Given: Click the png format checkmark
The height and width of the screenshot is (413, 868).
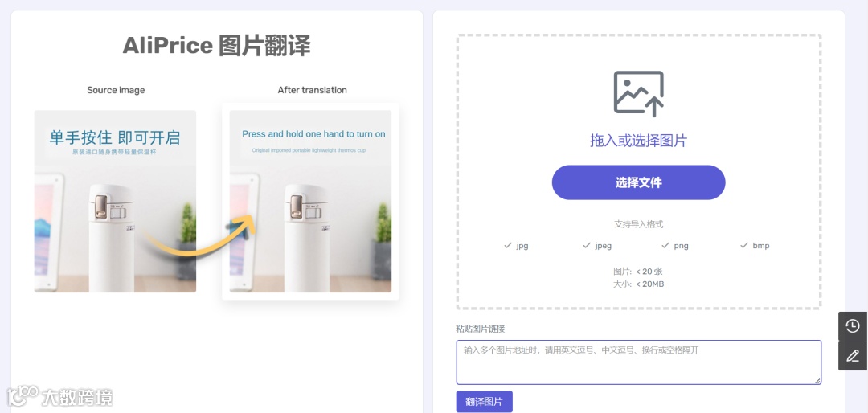Looking at the screenshot, I should click(665, 245).
